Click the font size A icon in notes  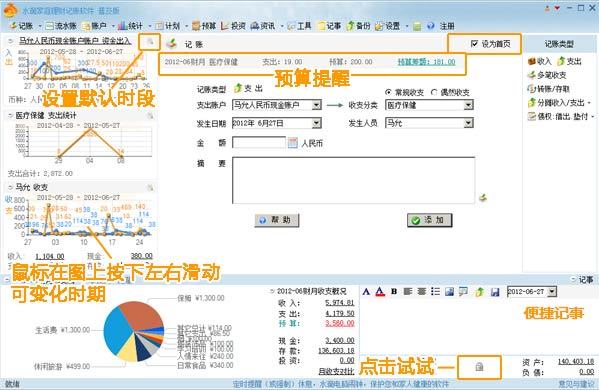click(x=366, y=292)
